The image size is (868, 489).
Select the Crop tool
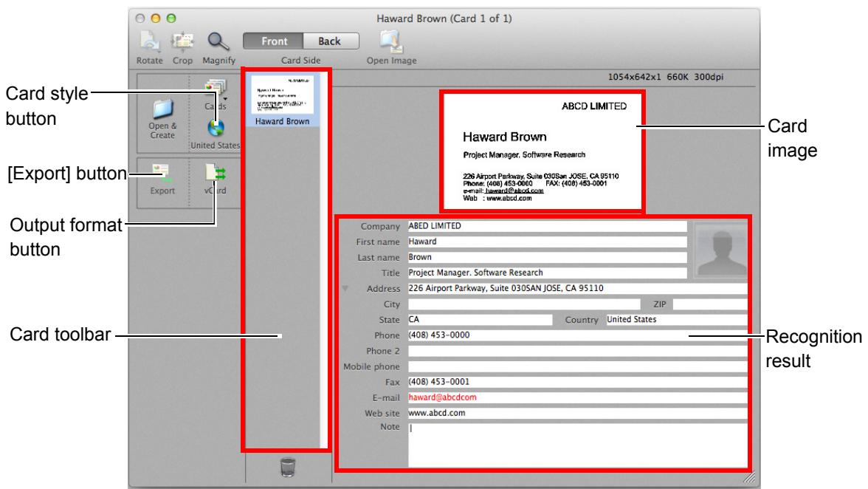[182, 41]
